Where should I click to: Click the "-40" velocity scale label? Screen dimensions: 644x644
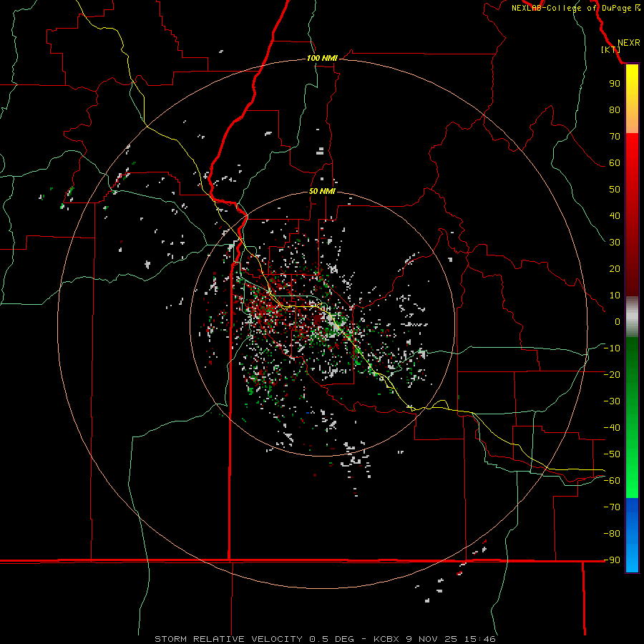coord(612,428)
